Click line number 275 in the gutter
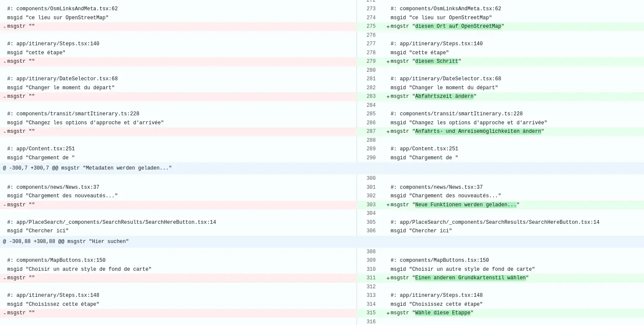The width and height of the screenshot is (644, 325). tap(371, 26)
